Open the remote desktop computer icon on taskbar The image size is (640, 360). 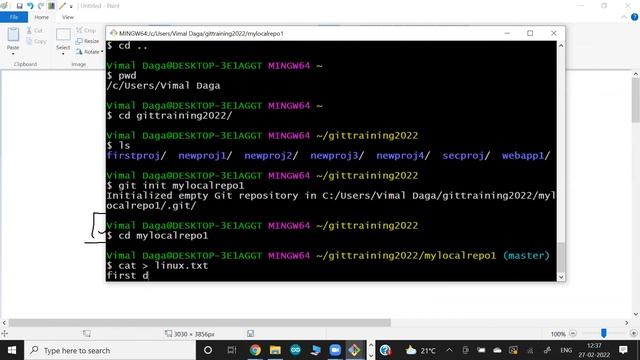[315, 350]
